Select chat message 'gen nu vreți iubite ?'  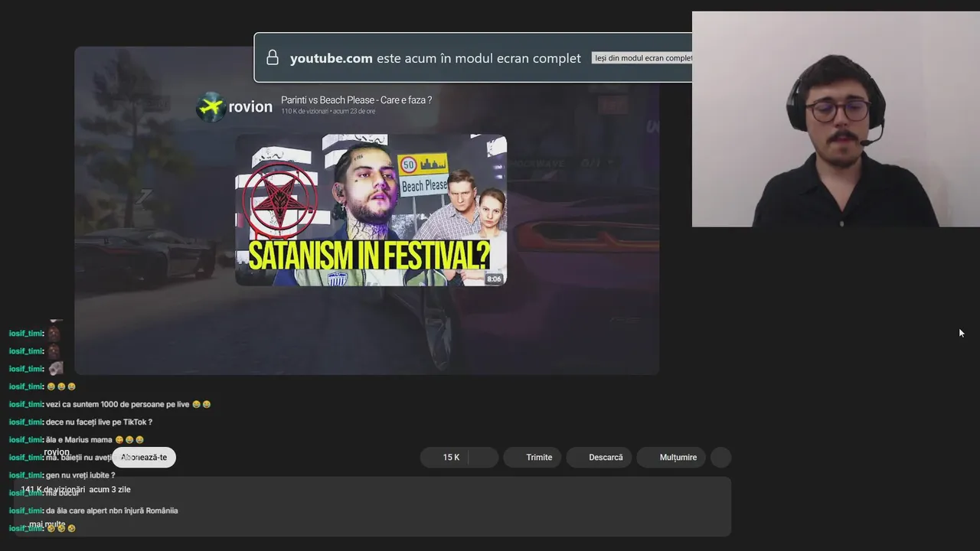(x=80, y=474)
